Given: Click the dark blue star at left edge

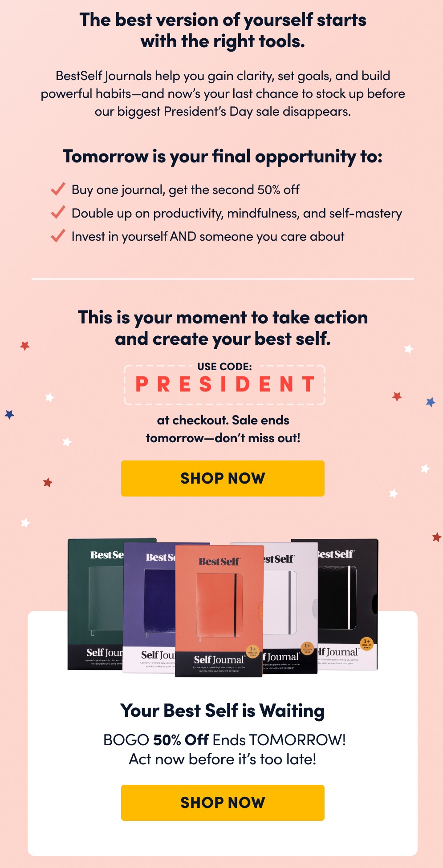Looking at the screenshot, I should tap(9, 414).
